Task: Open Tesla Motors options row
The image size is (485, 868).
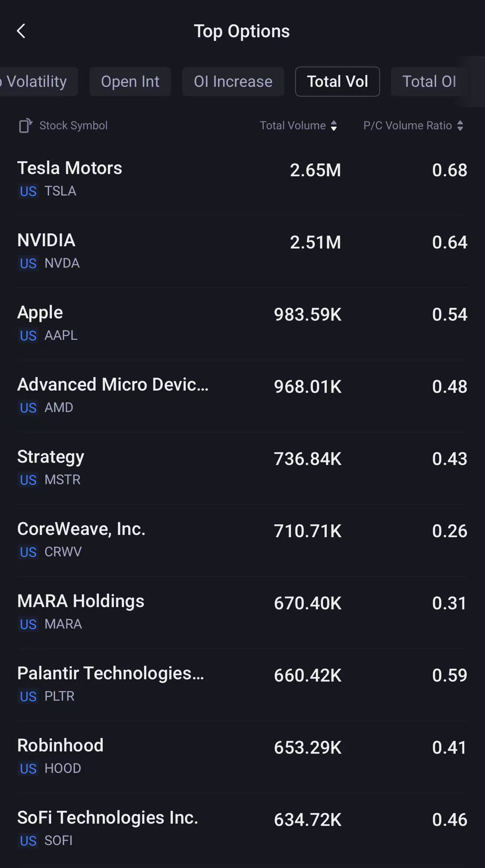Action: [x=242, y=179]
